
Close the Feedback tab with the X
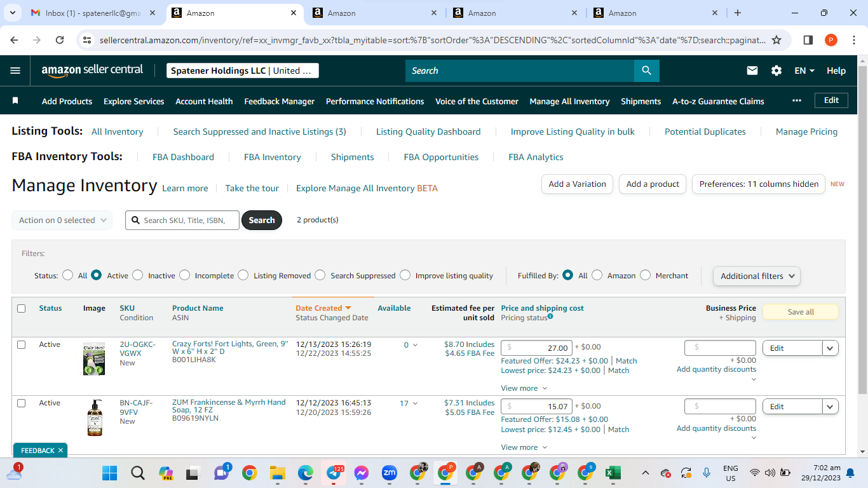60,451
